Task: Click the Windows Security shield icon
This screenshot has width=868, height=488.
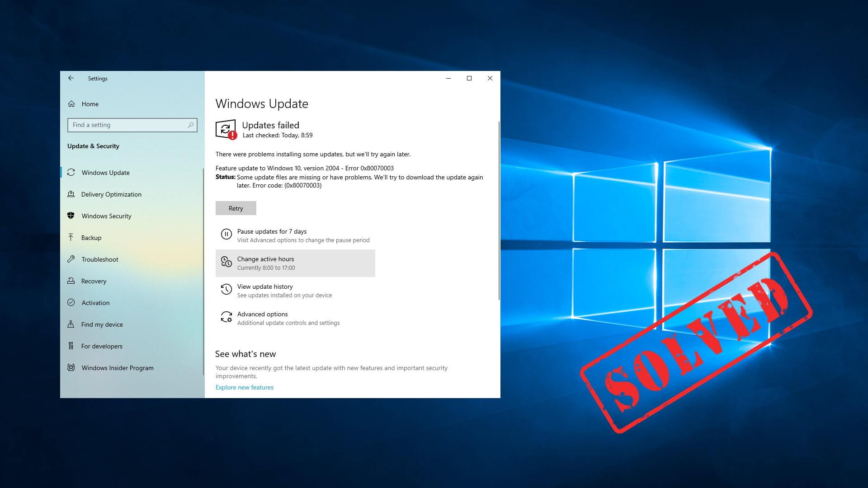Action: pyautogui.click(x=71, y=215)
